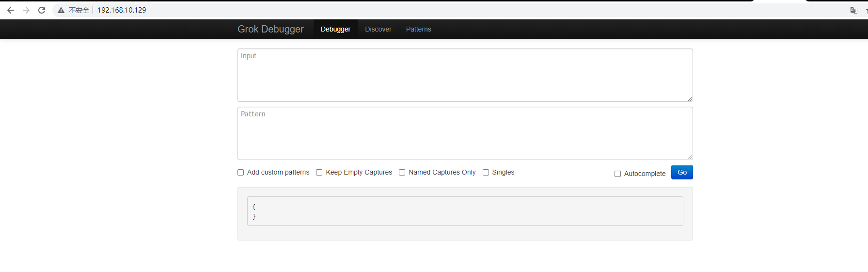The width and height of the screenshot is (868, 272).
Task: Toggle the Singles checkbox
Action: [x=486, y=173]
